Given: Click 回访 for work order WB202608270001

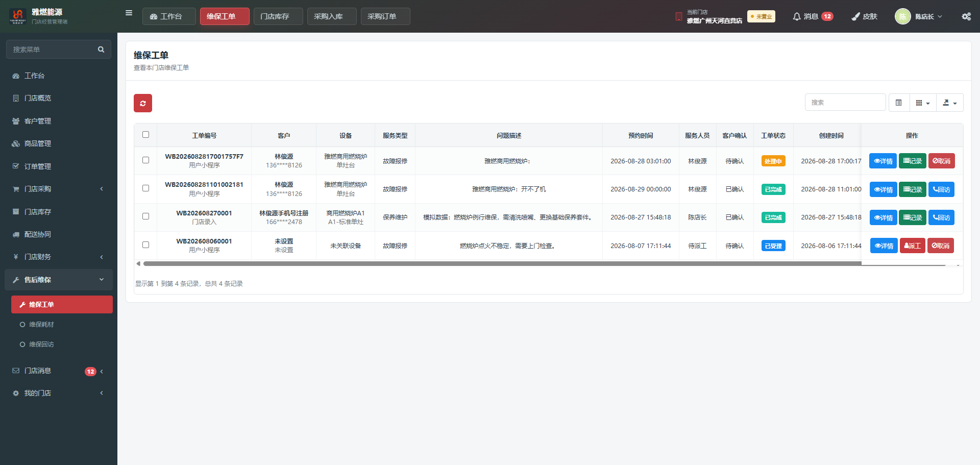Looking at the screenshot, I should pyautogui.click(x=941, y=217).
